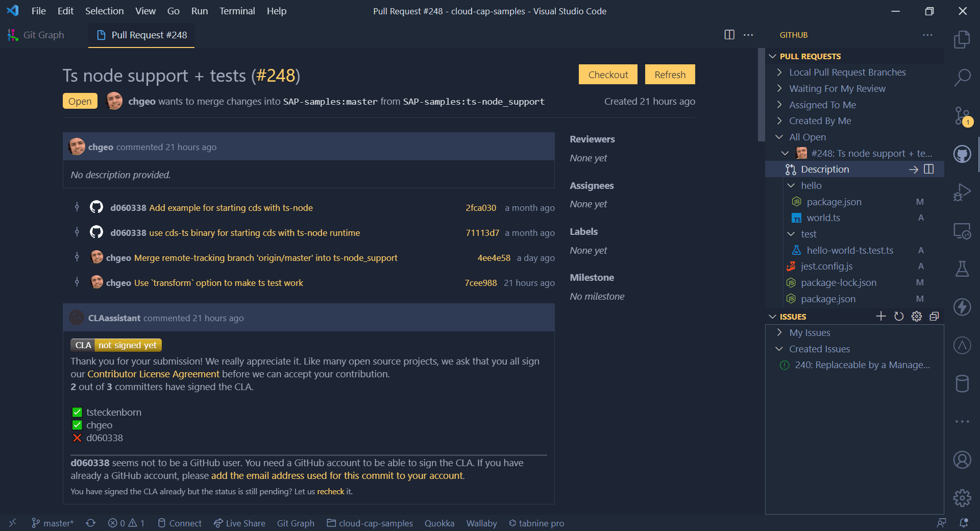Click the recheck link

pyautogui.click(x=331, y=491)
